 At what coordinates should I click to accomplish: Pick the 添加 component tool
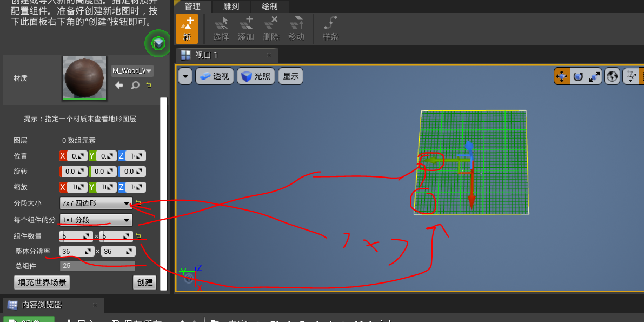246,29
